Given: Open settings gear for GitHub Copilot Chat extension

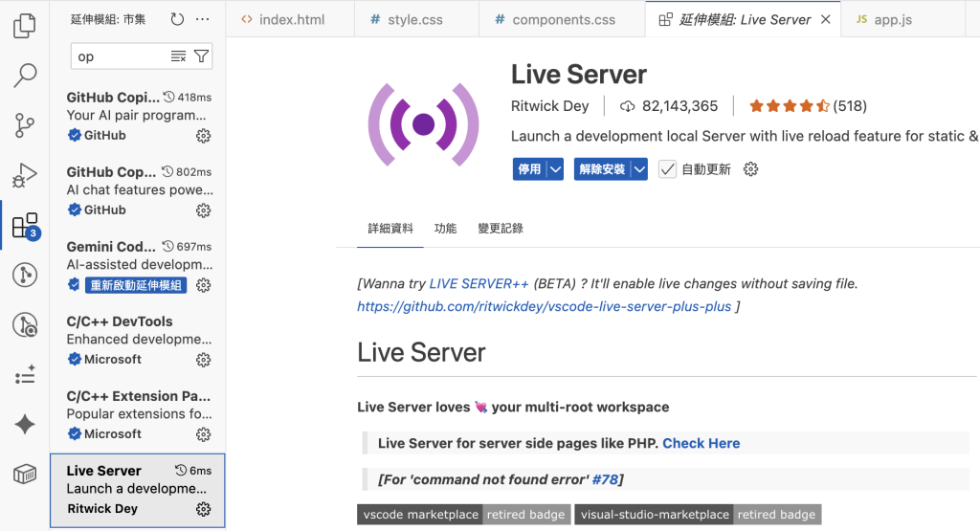Looking at the screenshot, I should pos(203,210).
